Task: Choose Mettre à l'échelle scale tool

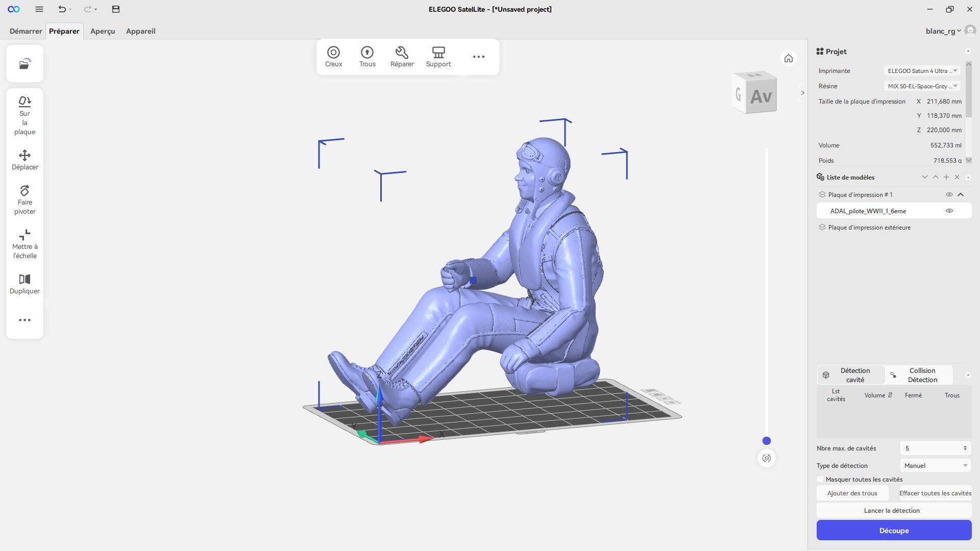Action: tap(24, 244)
